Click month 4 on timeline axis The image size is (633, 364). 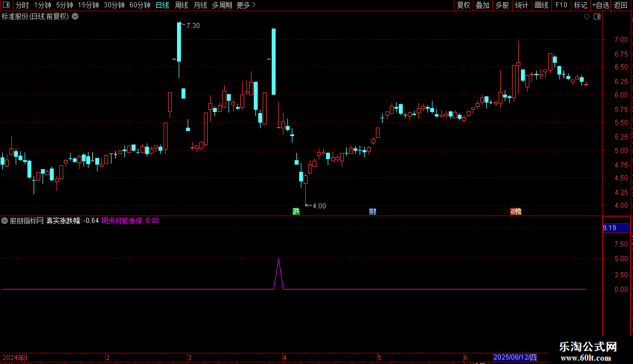click(285, 357)
